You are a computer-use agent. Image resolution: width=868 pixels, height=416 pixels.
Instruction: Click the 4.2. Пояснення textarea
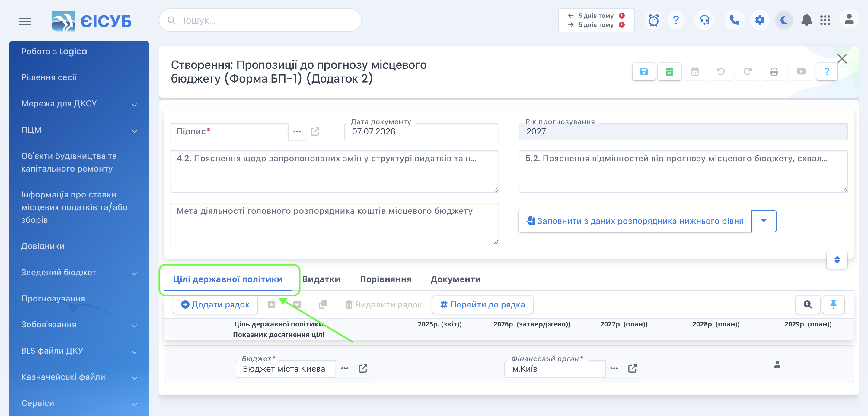(334, 171)
